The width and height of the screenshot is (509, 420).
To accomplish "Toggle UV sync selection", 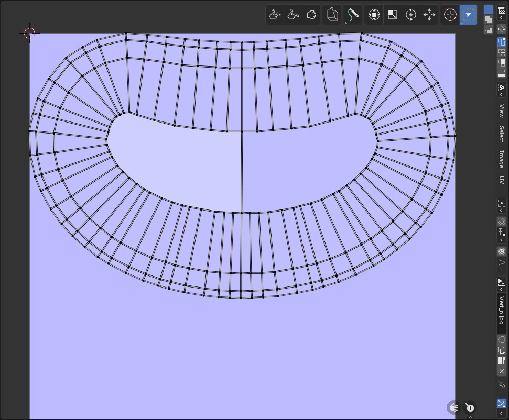I will [x=502, y=29].
